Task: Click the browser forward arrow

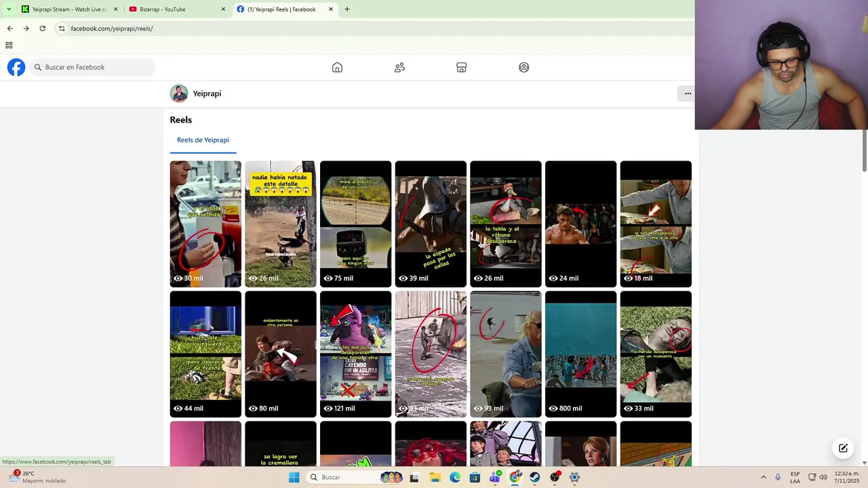Action: point(26,28)
